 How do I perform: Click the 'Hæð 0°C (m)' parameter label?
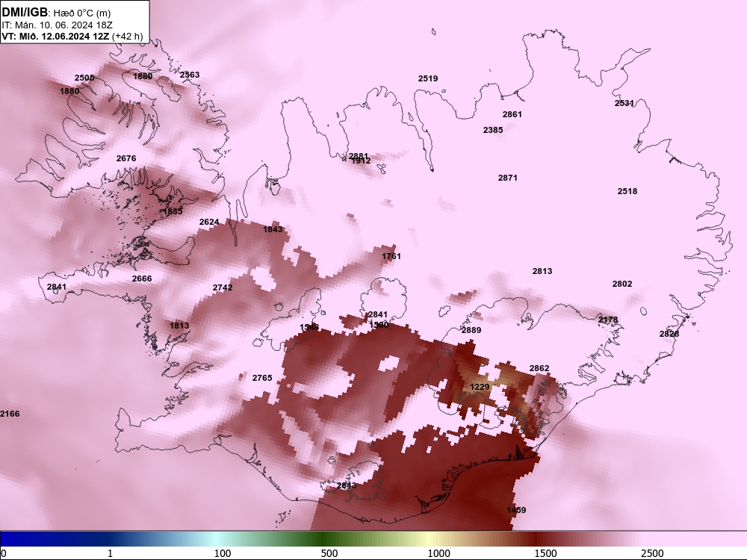coord(82,13)
